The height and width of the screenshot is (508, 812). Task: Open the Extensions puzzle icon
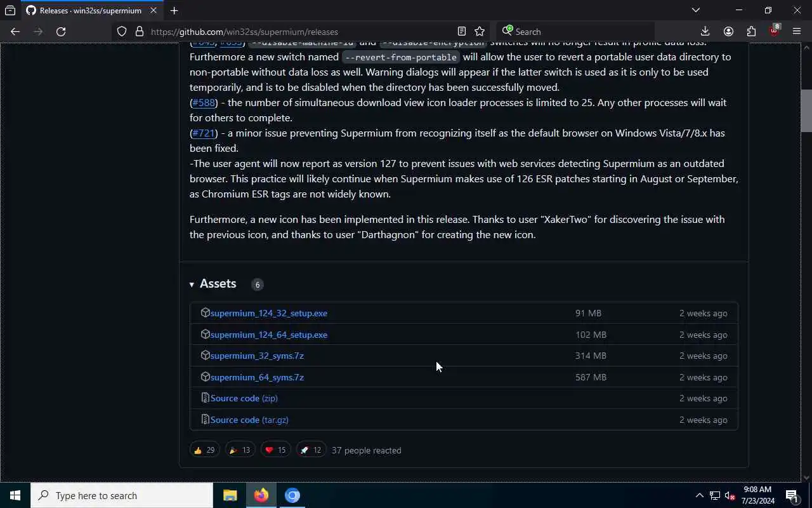(x=751, y=31)
